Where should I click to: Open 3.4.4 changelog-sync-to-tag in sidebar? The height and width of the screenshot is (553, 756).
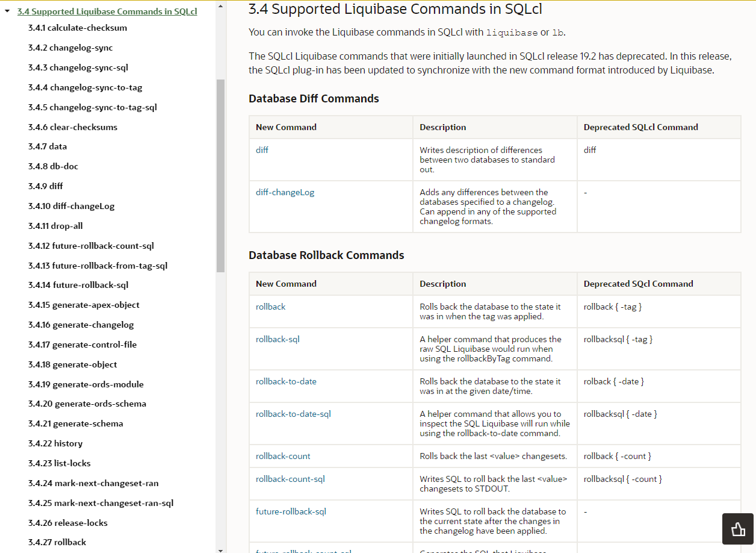(x=85, y=87)
